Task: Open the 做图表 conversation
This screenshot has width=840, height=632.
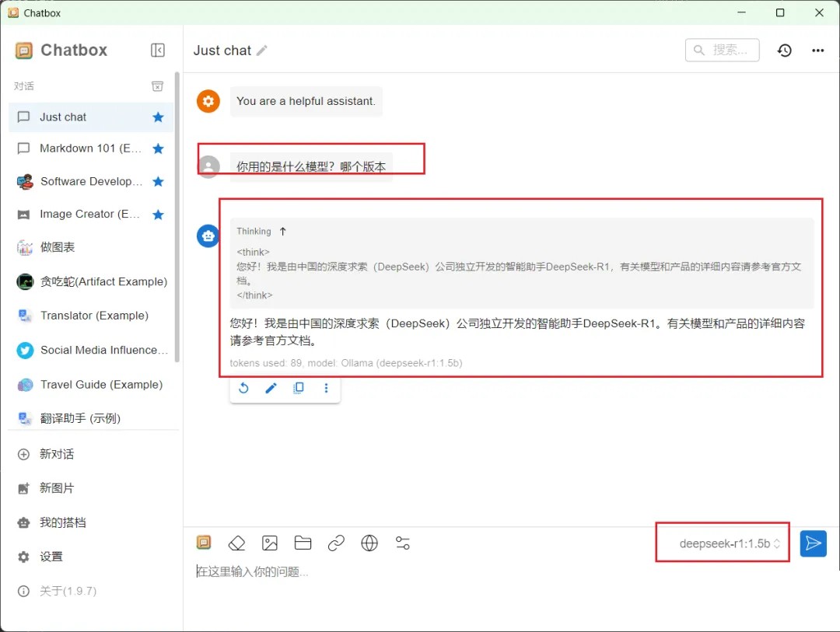Action: pyautogui.click(x=91, y=247)
